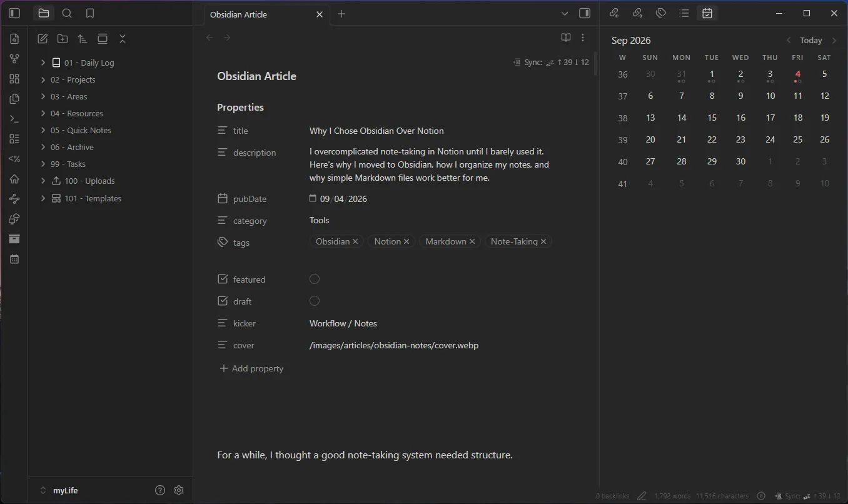This screenshot has width=848, height=504.
Task: Jump to Today in the calendar
Action: click(811, 40)
